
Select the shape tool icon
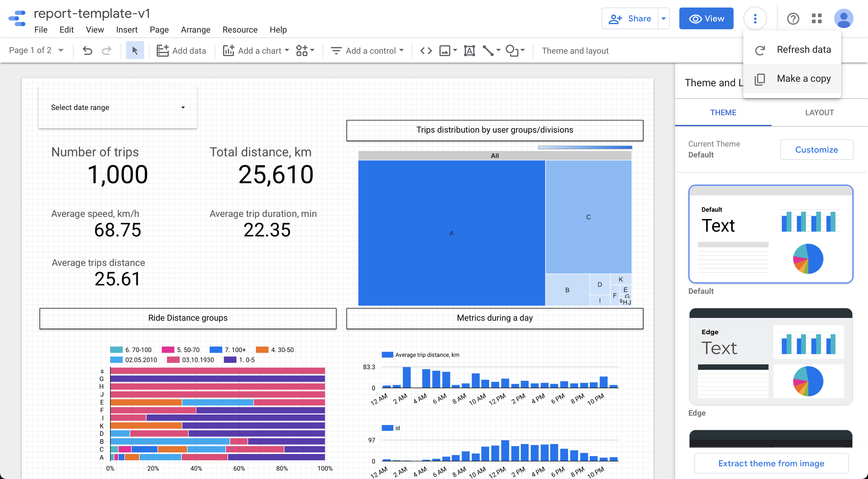click(512, 51)
